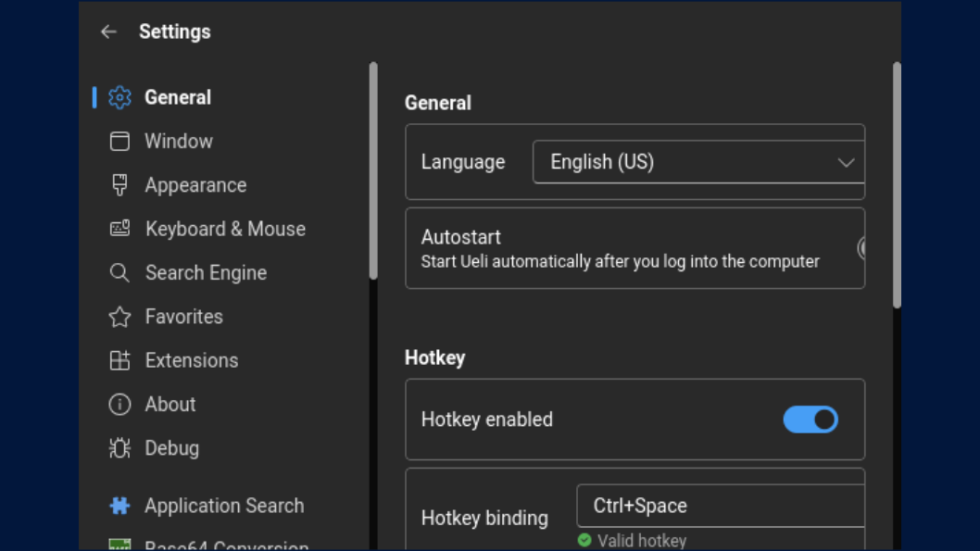This screenshot has width=980, height=551.
Task: Expand language list using chevron arrow
Action: pyautogui.click(x=846, y=162)
